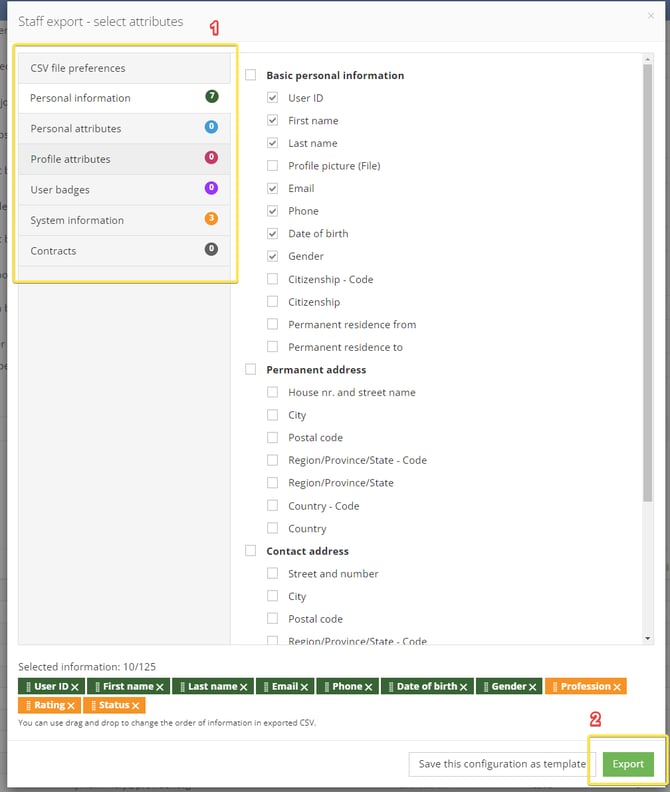Viewport: 670px width, 792px height.
Task: Remove the Rating tag via X icon
Action: coord(71,706)
